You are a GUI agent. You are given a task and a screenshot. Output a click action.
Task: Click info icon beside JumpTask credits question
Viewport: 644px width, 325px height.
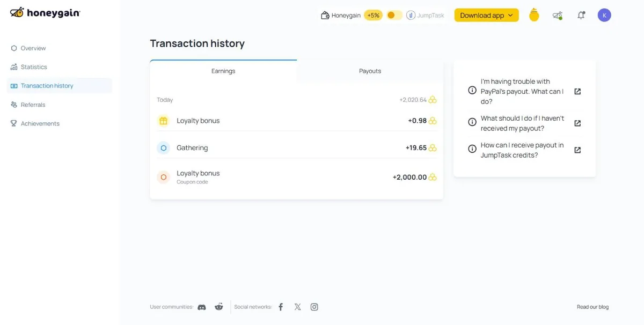pos(472,149)
